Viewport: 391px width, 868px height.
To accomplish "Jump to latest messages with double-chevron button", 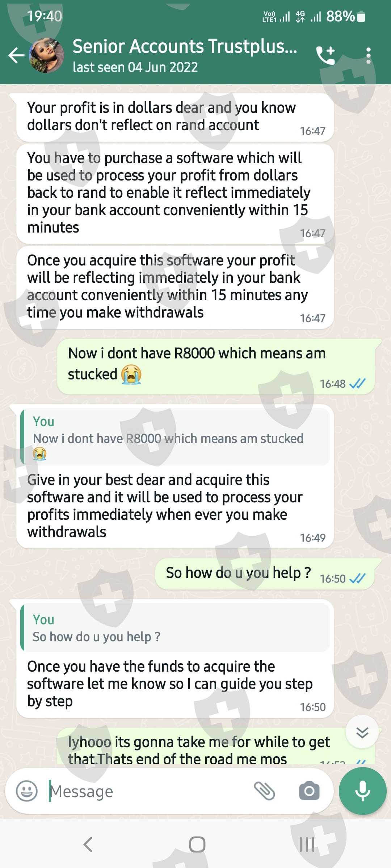I will tap(362, 732).
